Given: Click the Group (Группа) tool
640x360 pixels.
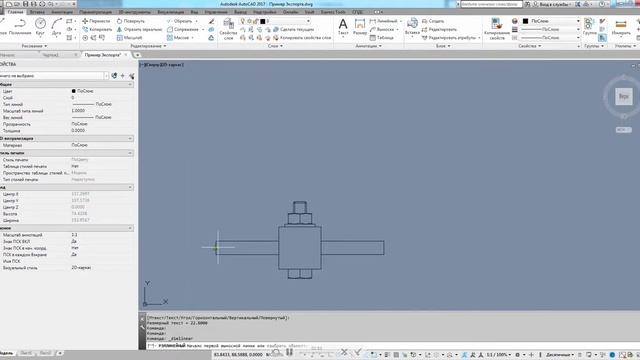Looking at the screenshot, I should click(589, 27).
